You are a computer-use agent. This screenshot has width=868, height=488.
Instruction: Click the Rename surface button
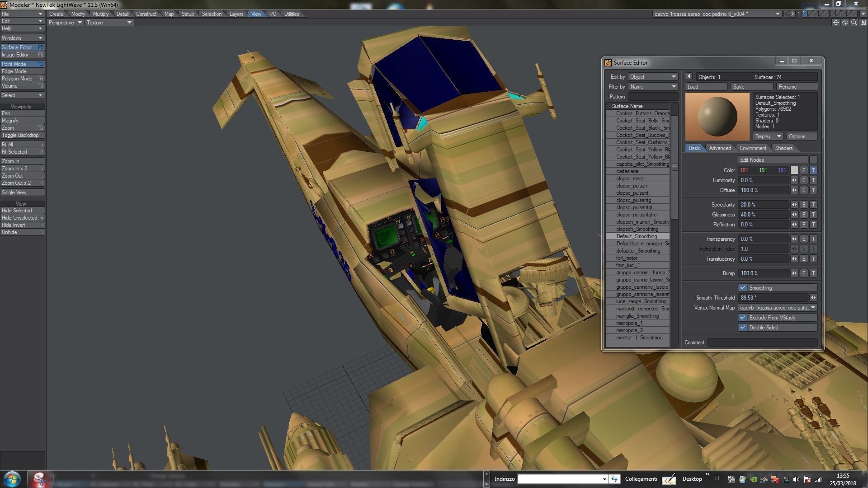(797, 87)
